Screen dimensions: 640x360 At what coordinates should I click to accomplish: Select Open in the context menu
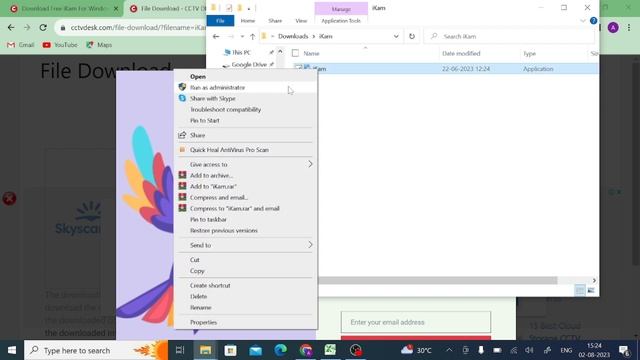click(246, 76)
